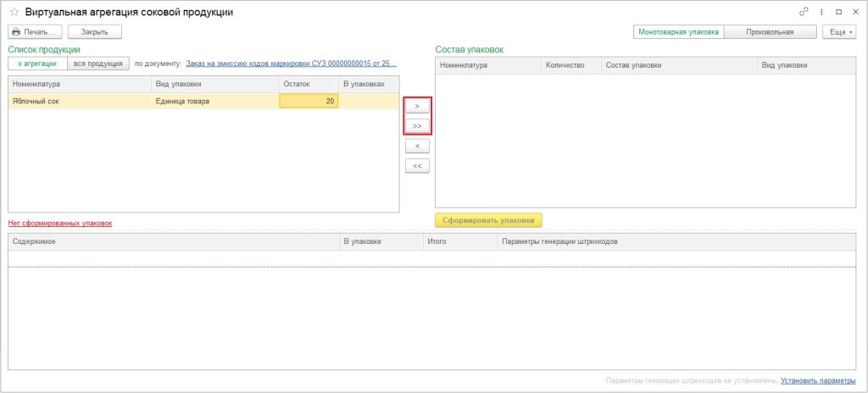
Task: Remove selected item with < button
Action: [x=417, y=146]
